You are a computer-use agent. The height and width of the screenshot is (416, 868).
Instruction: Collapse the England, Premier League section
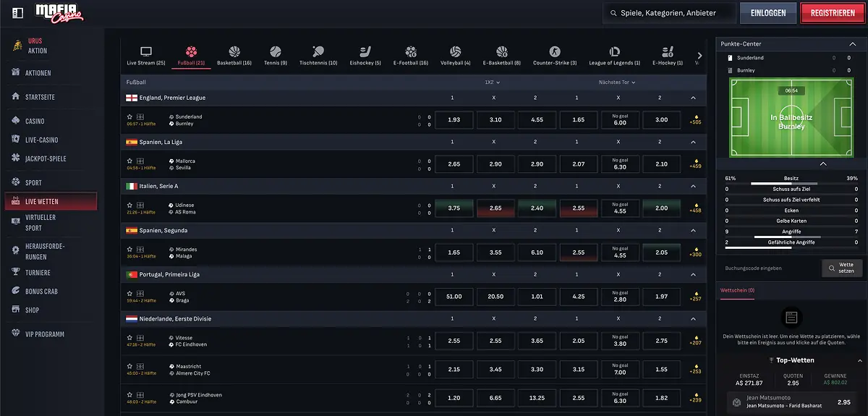pyautogui.click(x=693, y=98)
